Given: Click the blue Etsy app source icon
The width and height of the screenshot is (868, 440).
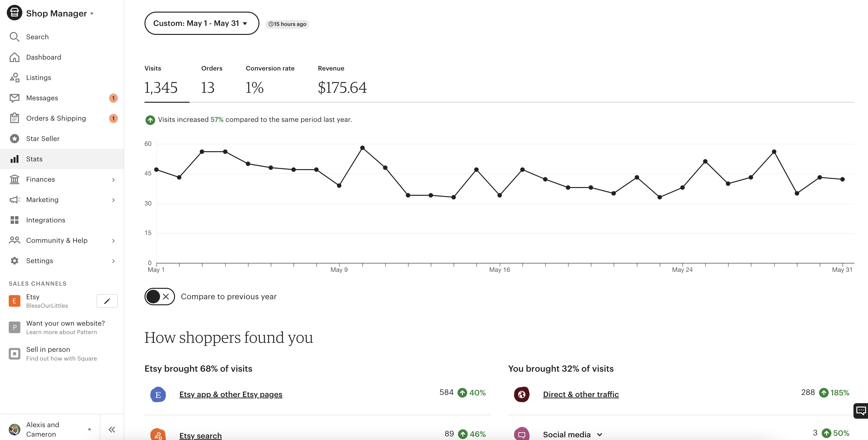Looking at the screenshot, I should point(158,394).
